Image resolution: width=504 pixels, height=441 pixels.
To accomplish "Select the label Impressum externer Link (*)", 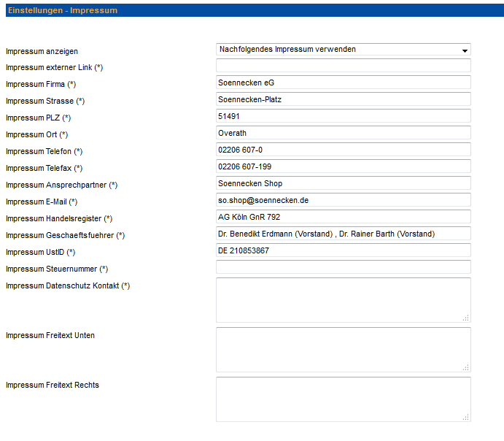I will [x=54, y=68].
